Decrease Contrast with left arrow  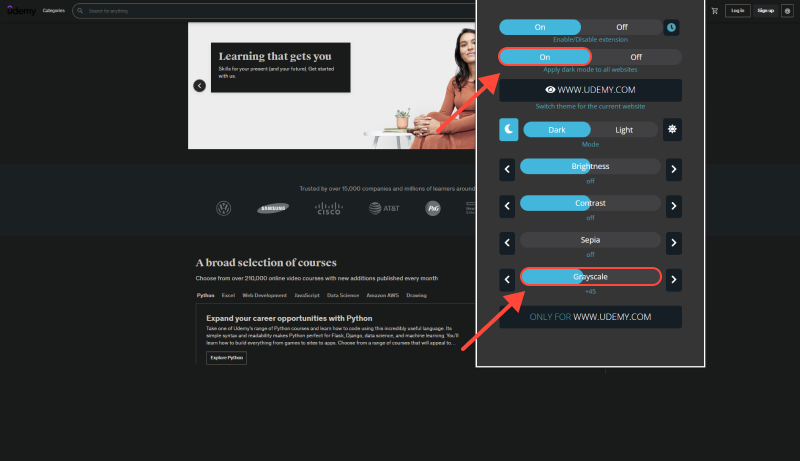tap(507, 206)
